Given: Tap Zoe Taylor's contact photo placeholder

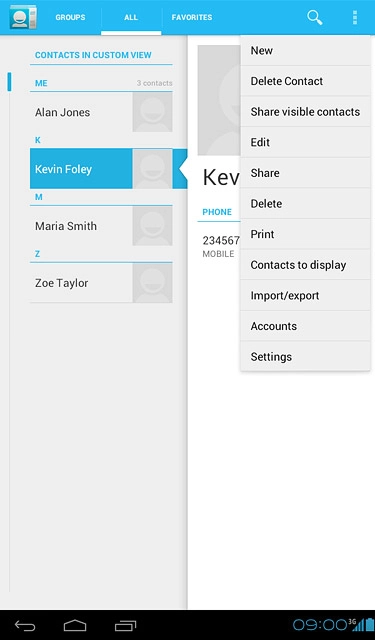Looking at the screenshot, I should 152,283.
